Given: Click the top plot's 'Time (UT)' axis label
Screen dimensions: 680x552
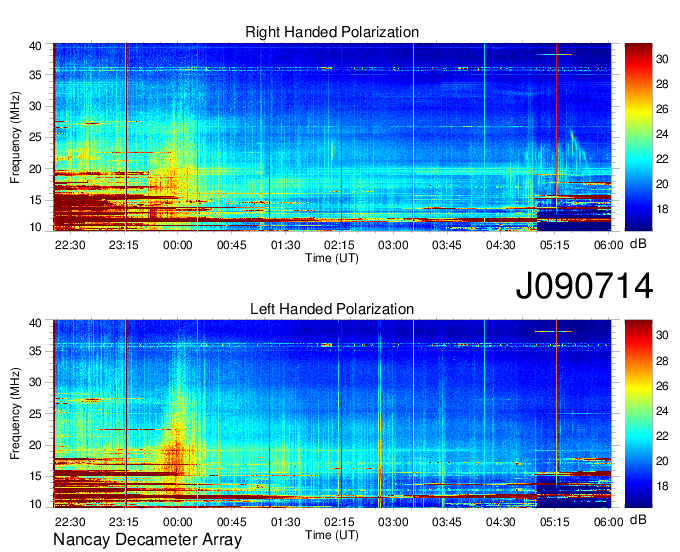Looking at the screenshot, I should 332,258.
